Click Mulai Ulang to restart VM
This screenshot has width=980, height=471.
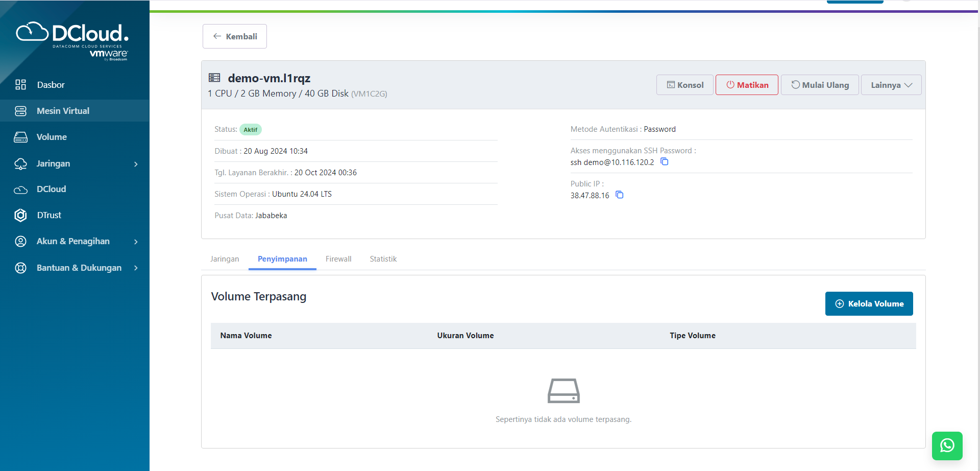(x=820, y=85)
